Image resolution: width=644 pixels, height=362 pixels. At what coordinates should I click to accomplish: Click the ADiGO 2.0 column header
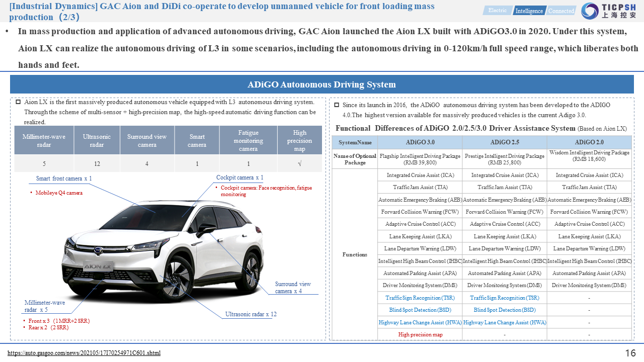click(589, 142)
